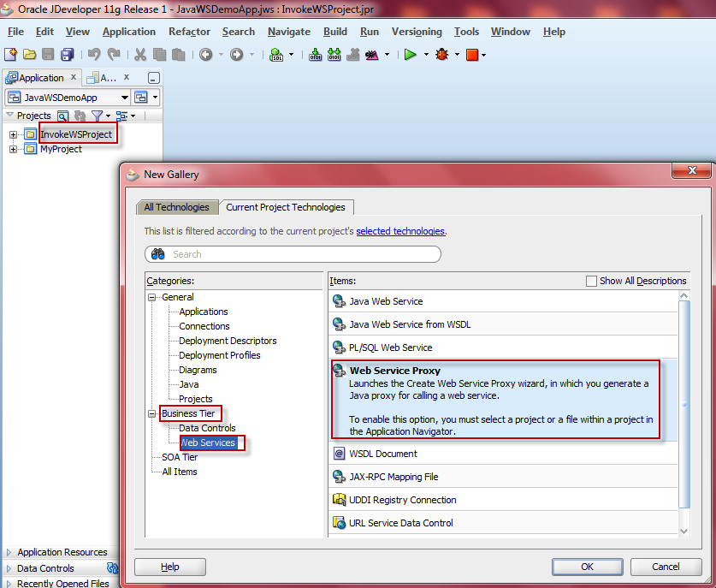
Task: Collapse the General category node
Action: coord(152,298)
